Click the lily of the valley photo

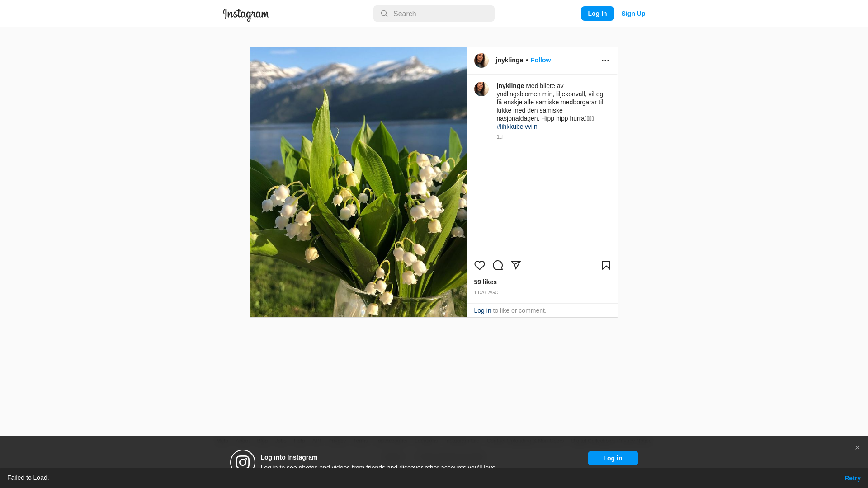[359, 182]
